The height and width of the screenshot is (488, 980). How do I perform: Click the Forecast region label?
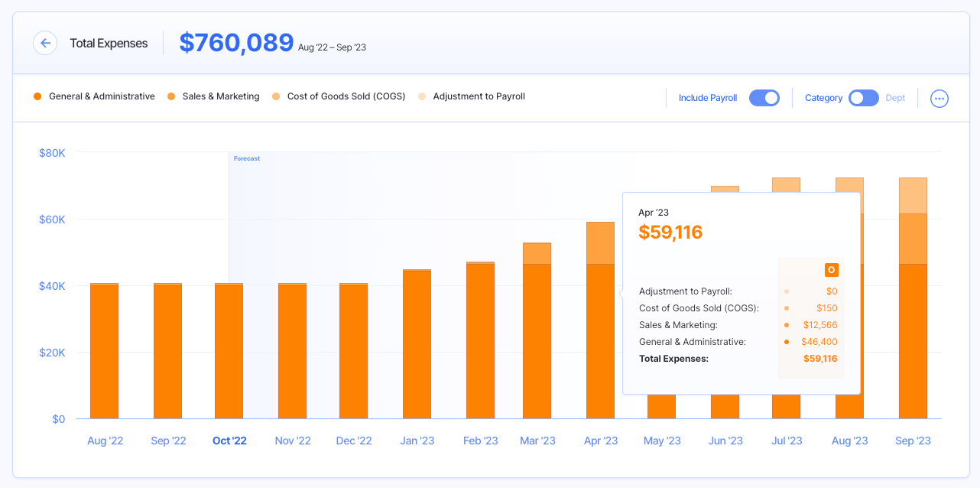(x=246, y=158)
